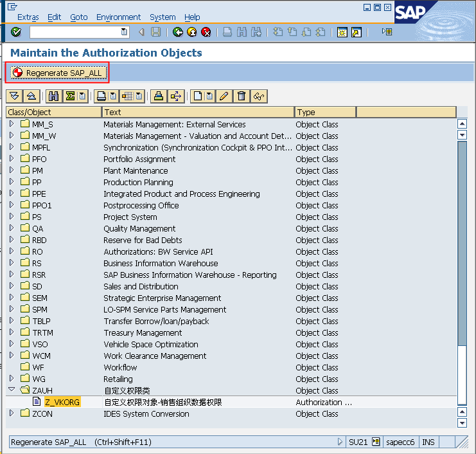The image size is (476, 454).
Task: Click the Transport arrows icon
Action: (176, 96)
